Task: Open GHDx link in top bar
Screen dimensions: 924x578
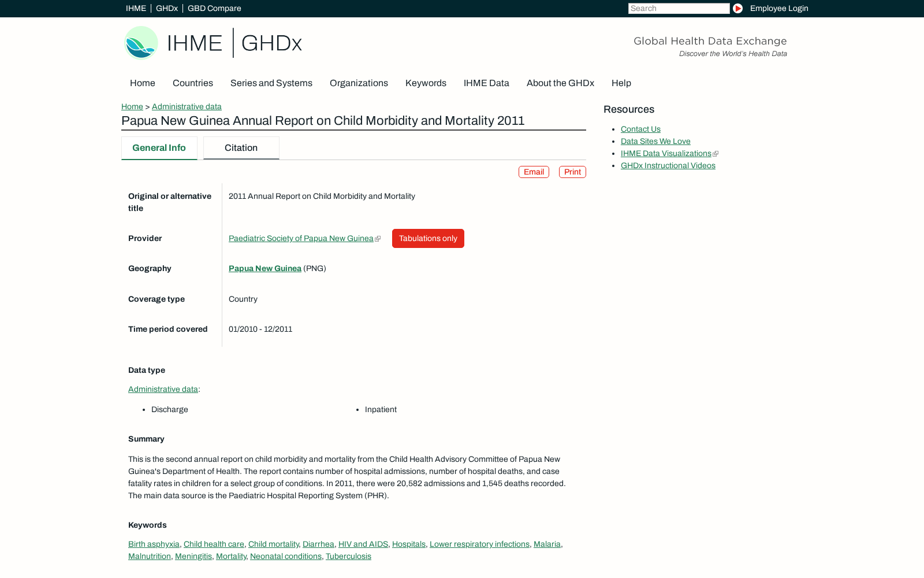Action: tap(167, 9)
